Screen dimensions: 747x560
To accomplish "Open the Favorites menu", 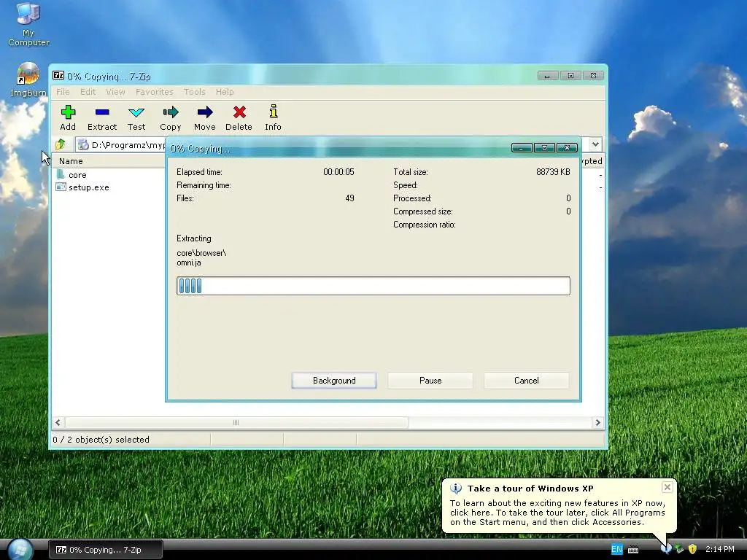I will click(155, 92).
